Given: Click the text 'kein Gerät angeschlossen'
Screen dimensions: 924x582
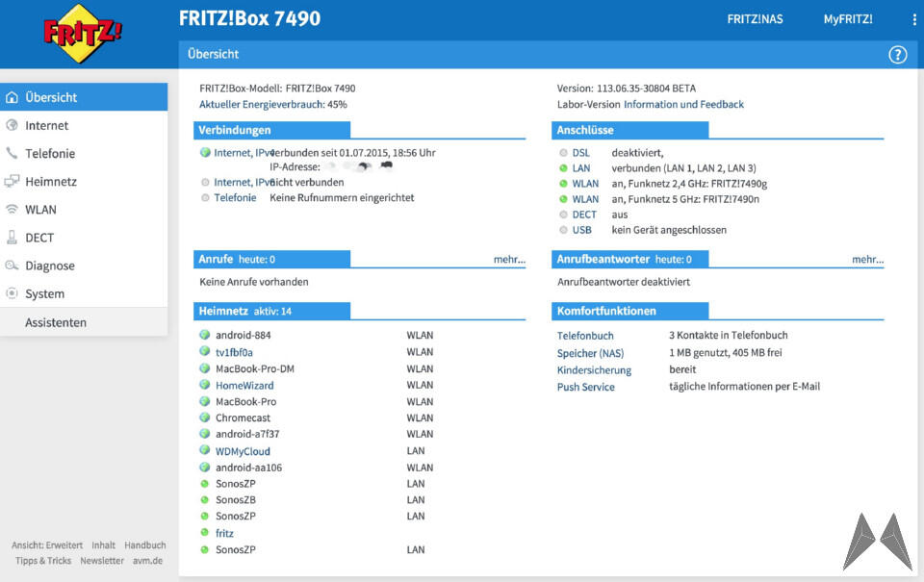Looking at the screenshot, I should [669, 230].
